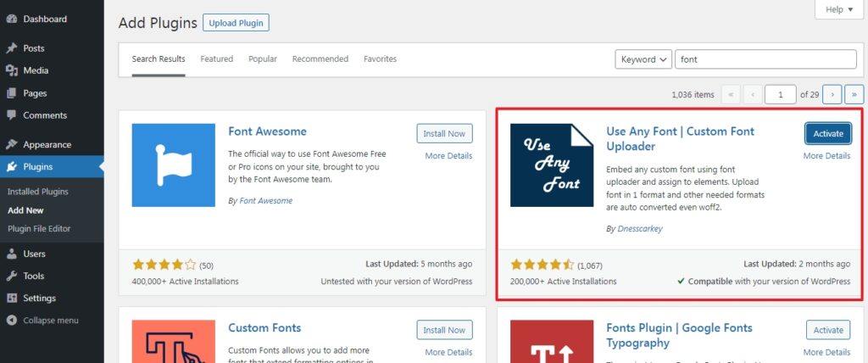Open Add New submenu item
The image size is (868, 363).
[25, 210]
